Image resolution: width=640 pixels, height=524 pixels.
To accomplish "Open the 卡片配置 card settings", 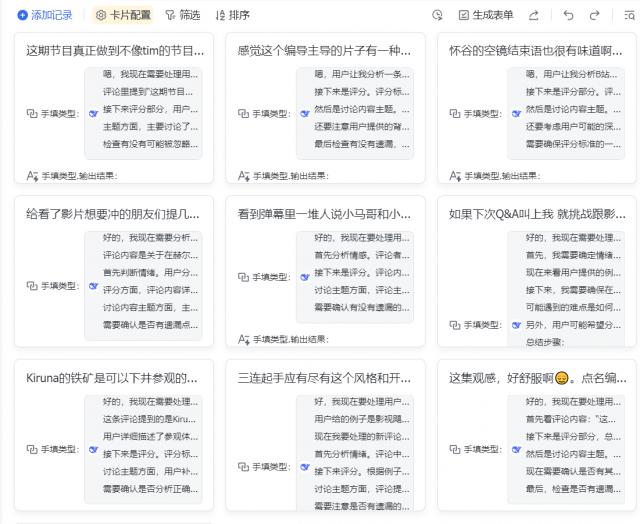I will 123,15.
